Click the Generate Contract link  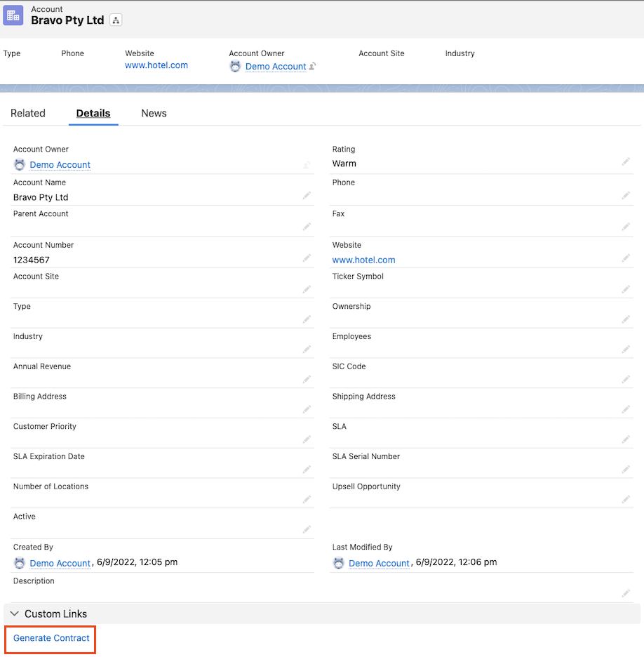pyautogui.click(x=51, y=638)
